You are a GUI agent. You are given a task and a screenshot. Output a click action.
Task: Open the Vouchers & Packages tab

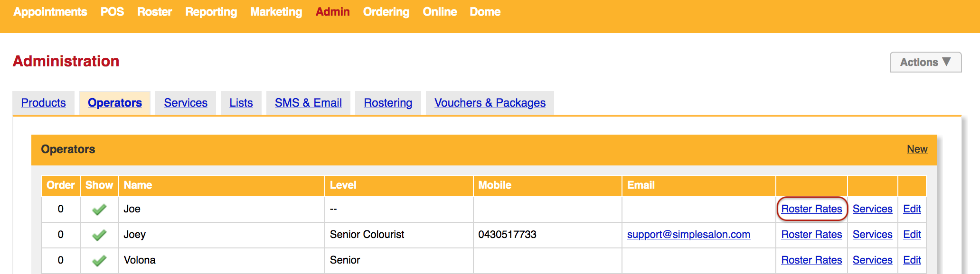pyautogui.click(x=490, y=103)
